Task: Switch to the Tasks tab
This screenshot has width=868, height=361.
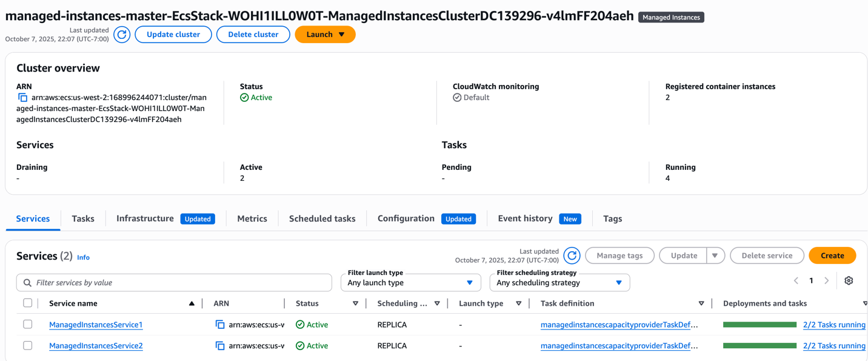Action: click(x=83, y=218)
